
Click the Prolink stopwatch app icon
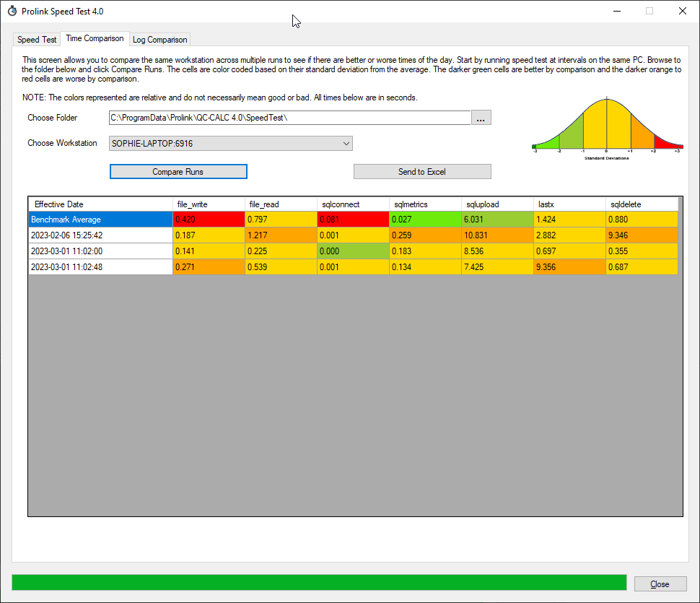click(x=12, y=11)
